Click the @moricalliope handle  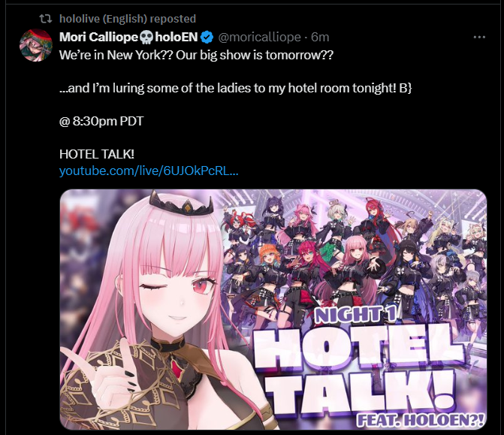tap(259, 38)
